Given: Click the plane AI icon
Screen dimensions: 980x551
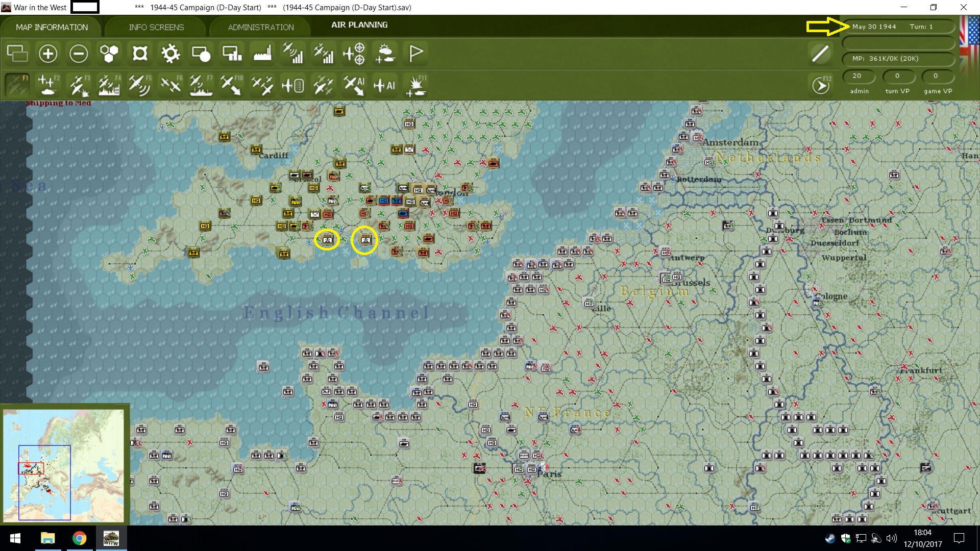Looking at the screenshot, I should point(385,85).
